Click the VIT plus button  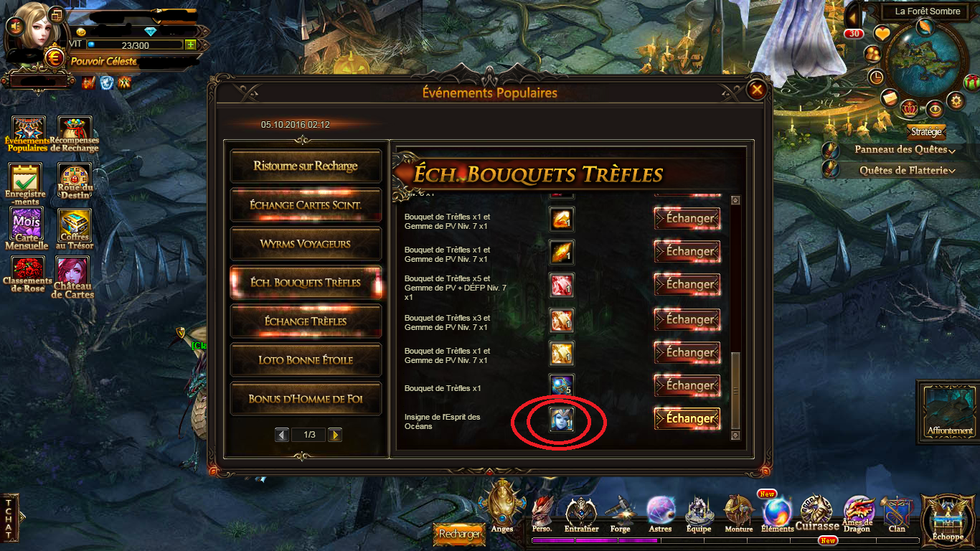click(x=190, y=44)
